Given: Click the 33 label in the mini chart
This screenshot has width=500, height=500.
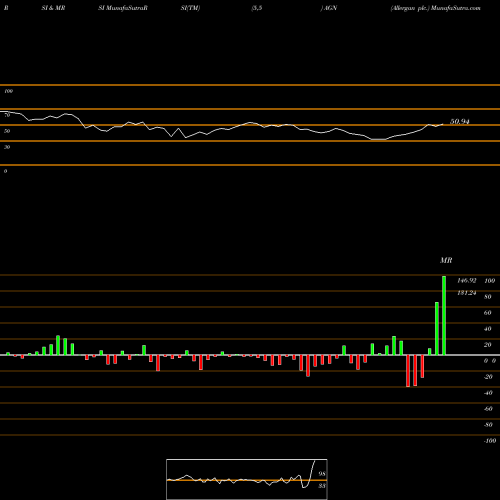Looking at the screenshot, I should [322, 486].
